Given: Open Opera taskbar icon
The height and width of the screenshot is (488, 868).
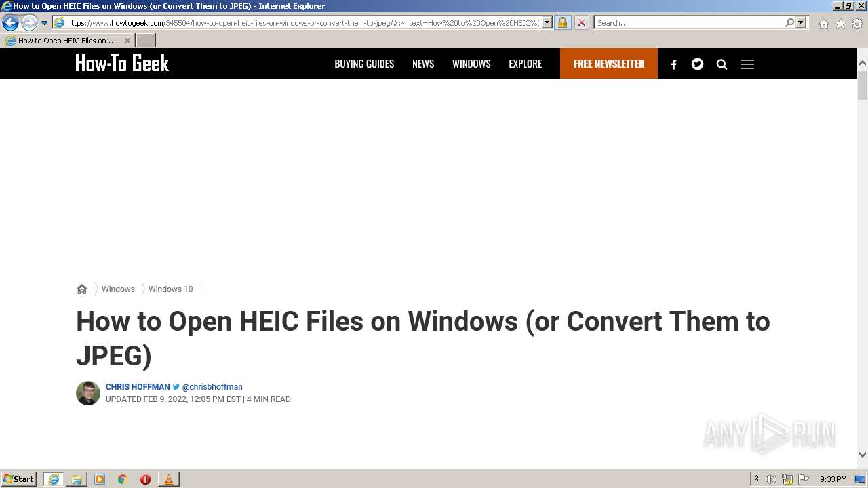Looking at the screenshot, I should click(146, 479).
